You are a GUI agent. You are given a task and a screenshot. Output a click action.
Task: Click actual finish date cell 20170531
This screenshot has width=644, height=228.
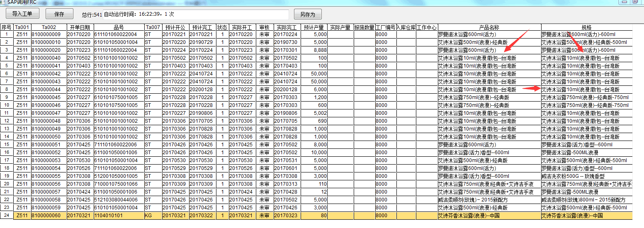(287, 160)
